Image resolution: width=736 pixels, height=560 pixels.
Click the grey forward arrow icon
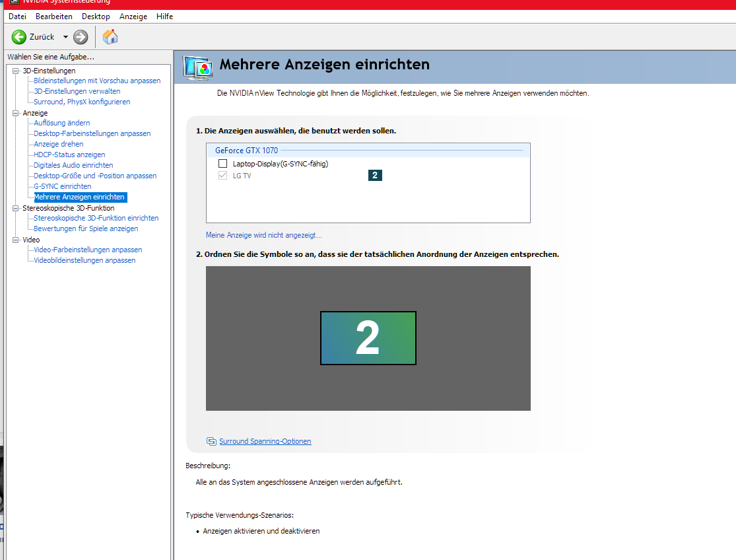[x=81, y=37]
